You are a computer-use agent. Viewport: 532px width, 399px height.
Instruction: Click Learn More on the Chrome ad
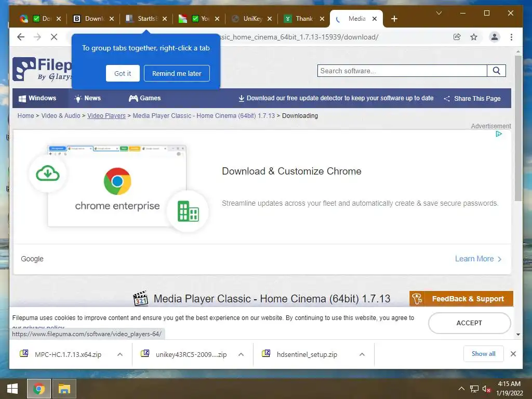tap(478, 259)
